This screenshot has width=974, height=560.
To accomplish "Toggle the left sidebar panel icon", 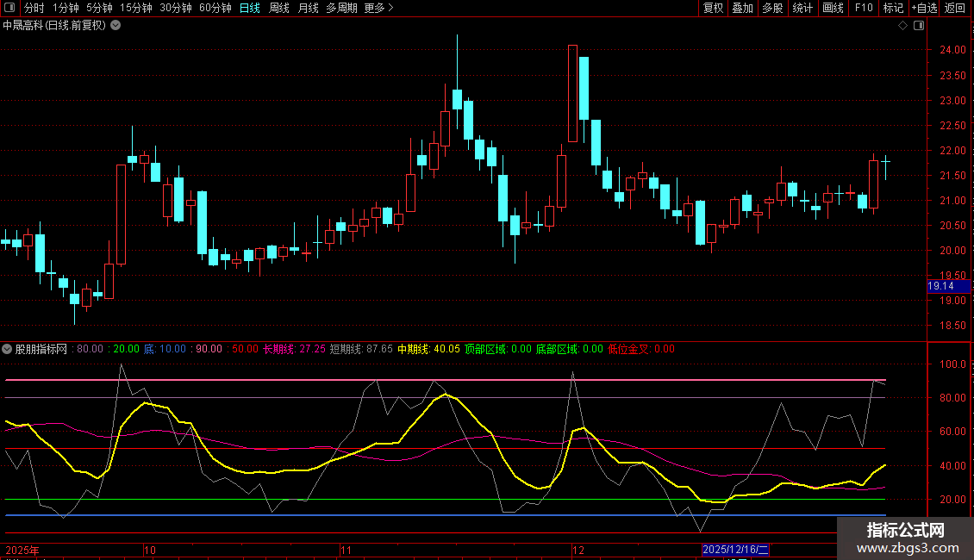I will 9,8.
